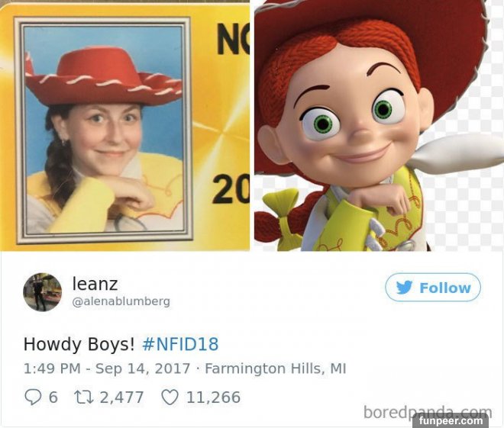504x428 pixels.
Task: Click the Howdy Boys! tweet text
Action: coord(79,344)
